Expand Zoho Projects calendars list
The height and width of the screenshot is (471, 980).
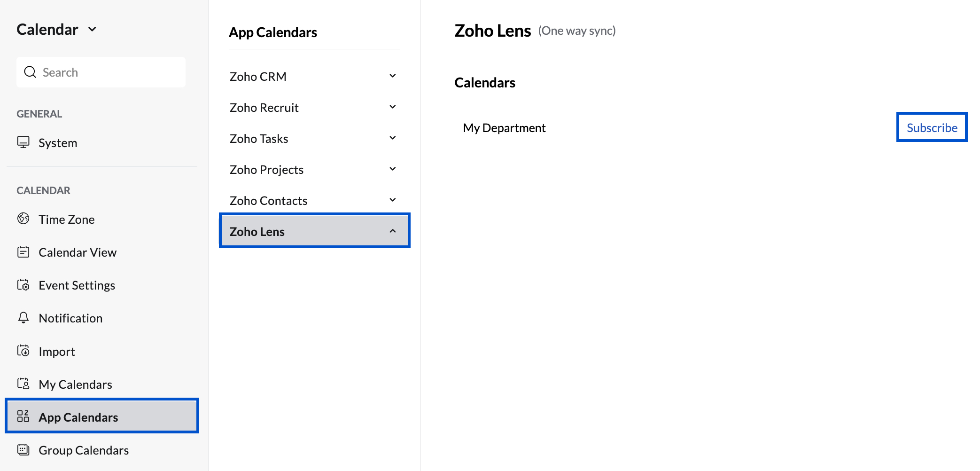pyautogui.click(x=393, y=169)
